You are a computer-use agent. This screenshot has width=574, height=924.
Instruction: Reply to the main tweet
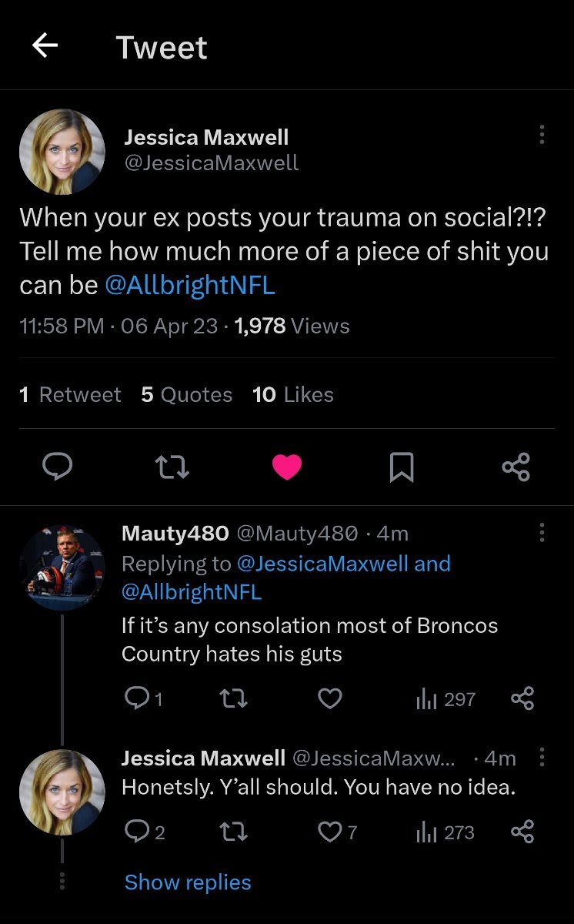[57, 467]
